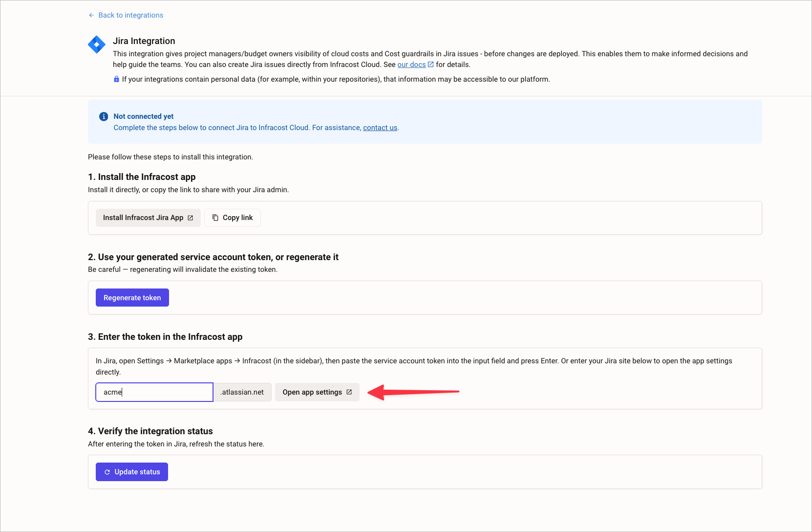The height and width of the screenshot is (532, 812).
Task: Click heading 1. Install the Infracost app
Action: (x=142, y=177)
